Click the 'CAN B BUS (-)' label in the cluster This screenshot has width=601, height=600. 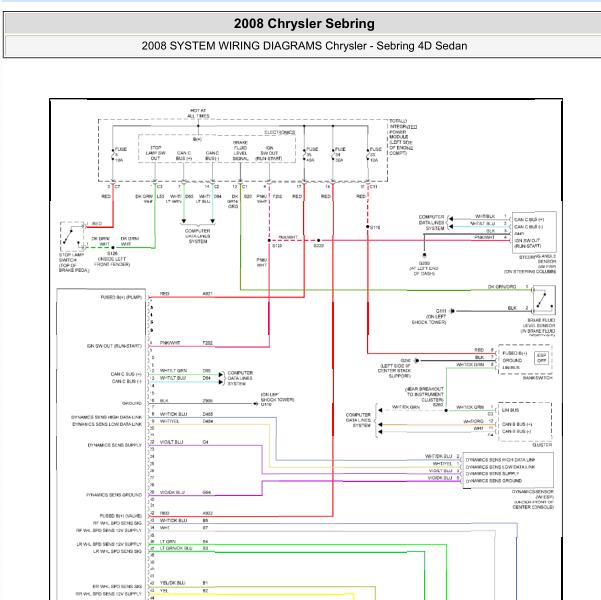(516, 432)
